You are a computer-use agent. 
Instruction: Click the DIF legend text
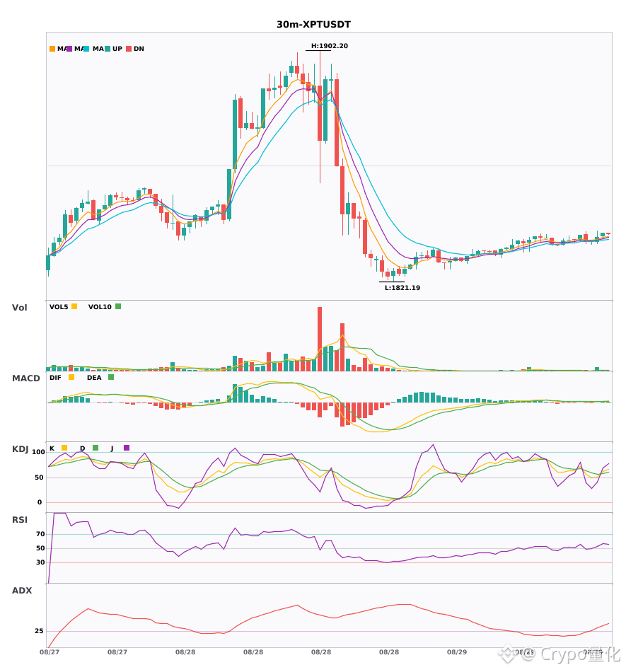coord(55,378)
